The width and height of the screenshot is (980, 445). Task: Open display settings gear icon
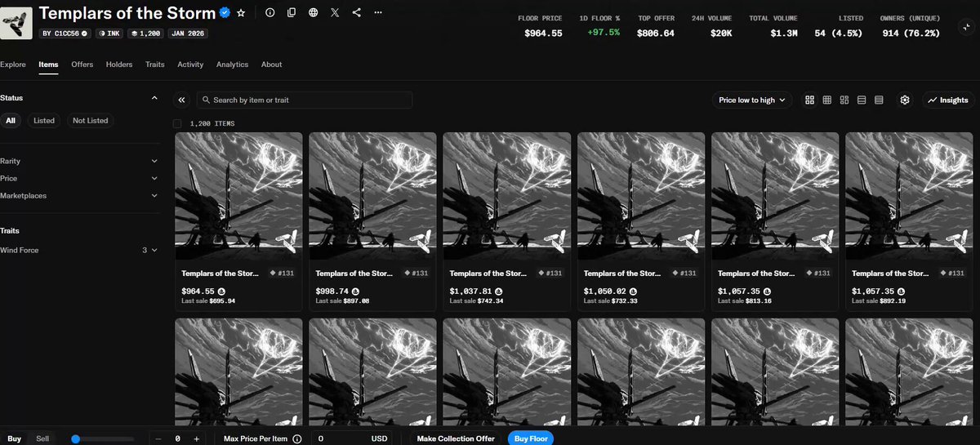click(x=905, y=100)
